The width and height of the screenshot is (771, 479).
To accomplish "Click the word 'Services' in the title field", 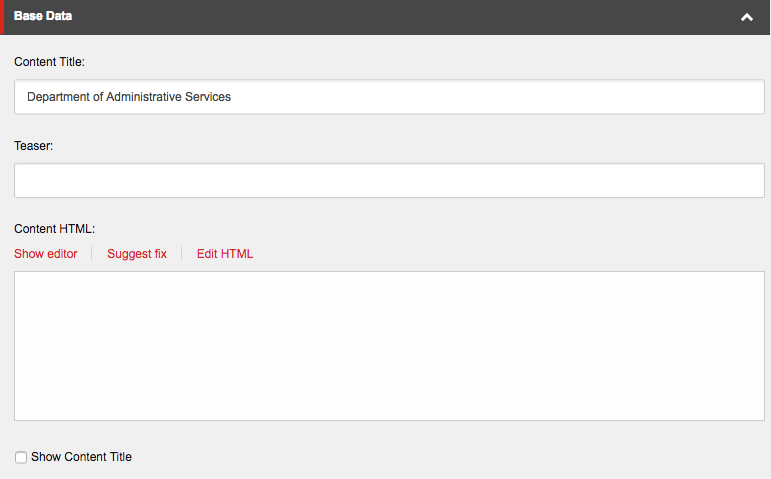I will pos(208,97).
